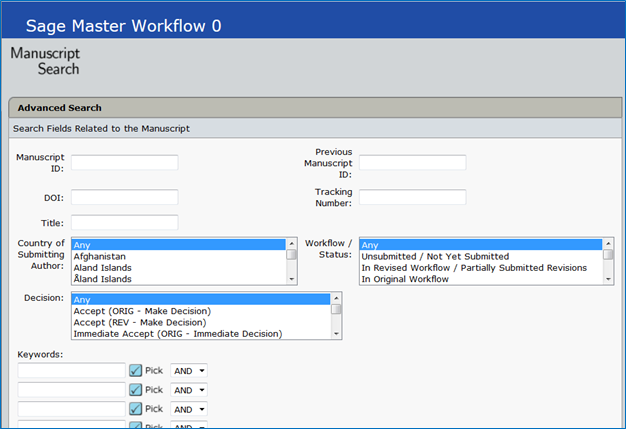Select 'Unsubmitted / Not Yet Submitted' status
Image resolution: width=626 pixels, height=429 pixels.
point(435,256)
